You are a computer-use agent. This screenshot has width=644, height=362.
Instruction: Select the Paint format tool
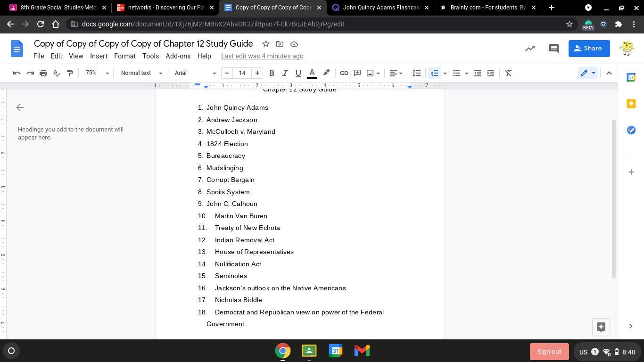point(70,73)
